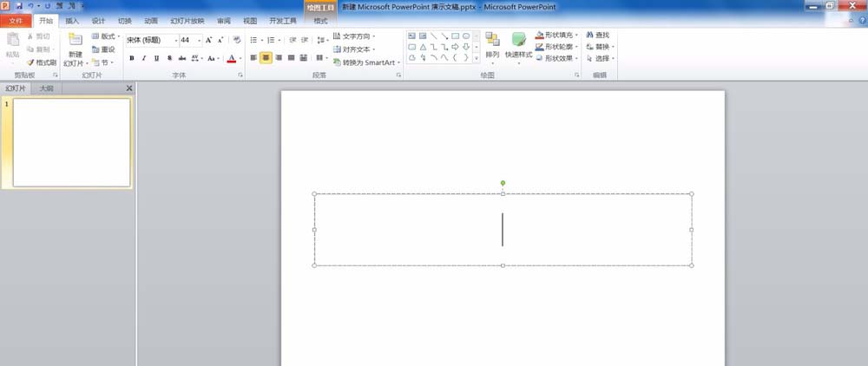Screen dimensions: 868x366
Task: Open PowerPoint help question mark icon
Action: pos(862,21)
